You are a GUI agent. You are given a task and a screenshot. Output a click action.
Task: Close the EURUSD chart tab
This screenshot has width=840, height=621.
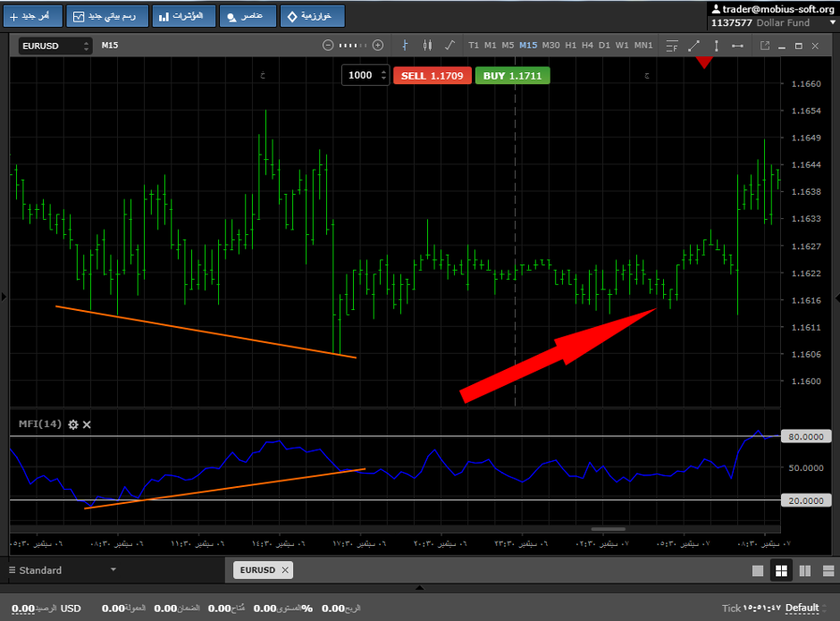pos(285,570)
